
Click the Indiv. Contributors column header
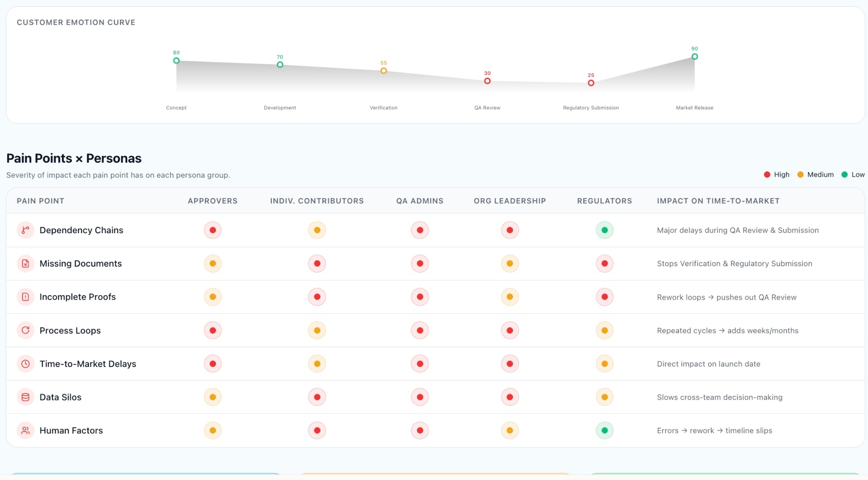[317, 201]
